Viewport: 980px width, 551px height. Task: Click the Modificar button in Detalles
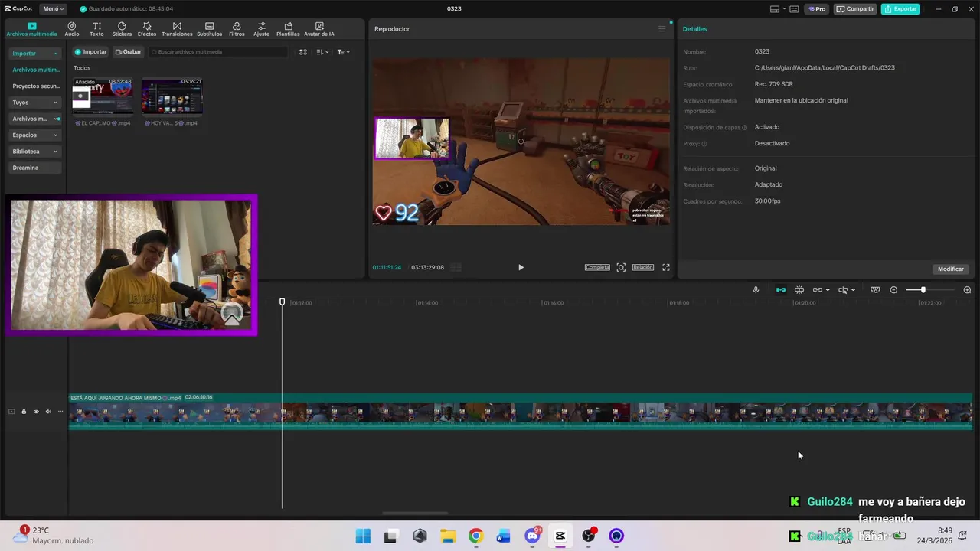tap(951, 269)
